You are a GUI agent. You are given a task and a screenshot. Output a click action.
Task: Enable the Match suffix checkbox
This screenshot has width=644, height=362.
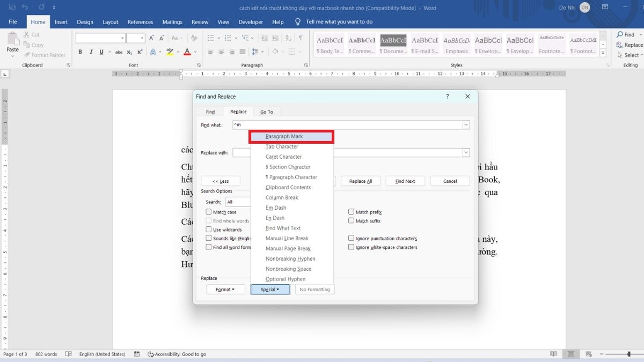point(351,220)
